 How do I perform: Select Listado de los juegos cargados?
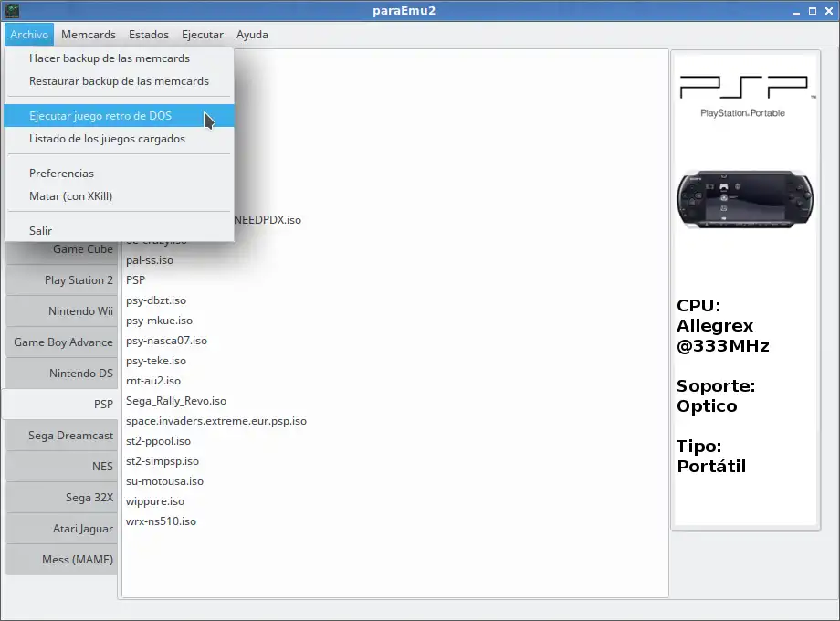pyautogui.click(x=119, y=139)
